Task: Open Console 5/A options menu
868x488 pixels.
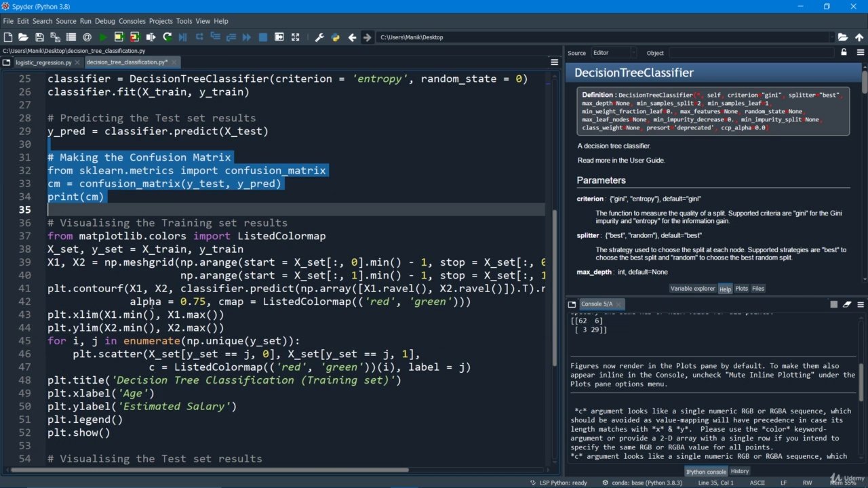Action: (x=860, y=304)
